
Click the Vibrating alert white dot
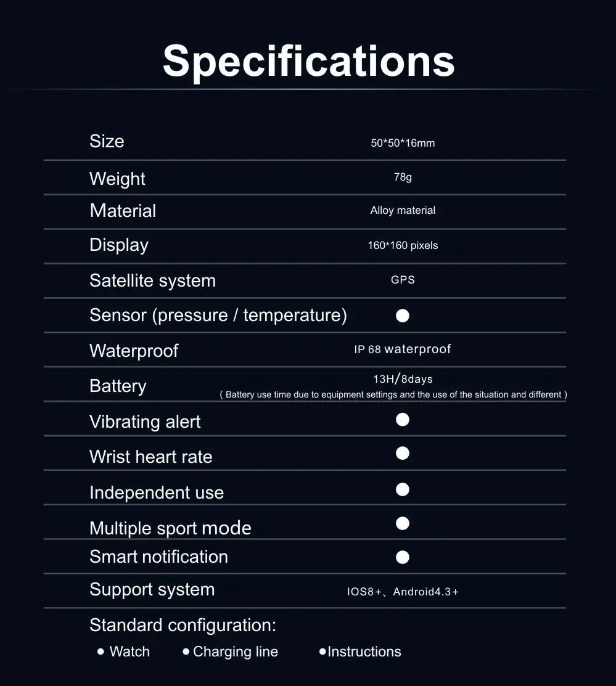point(403,420)
